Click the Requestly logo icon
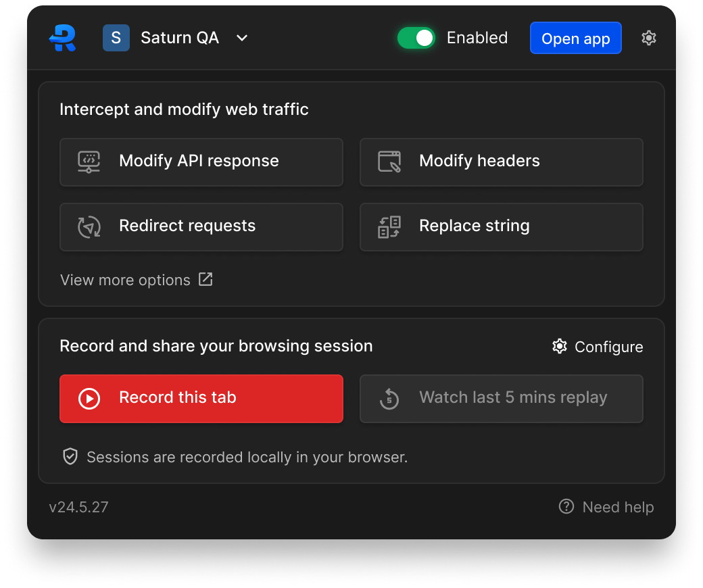703x588 pixels. tap(62, 38)
